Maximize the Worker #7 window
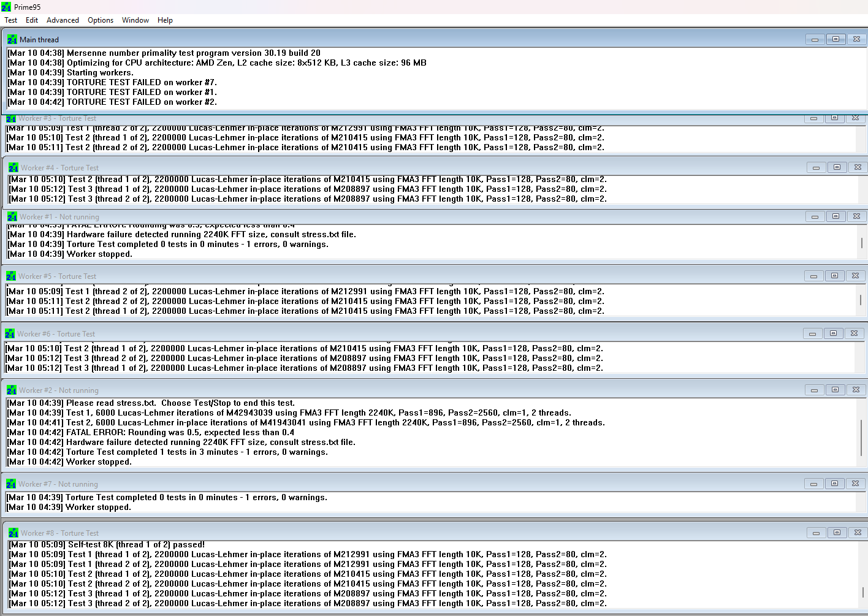The image size is (868, 616). (834, 484)
